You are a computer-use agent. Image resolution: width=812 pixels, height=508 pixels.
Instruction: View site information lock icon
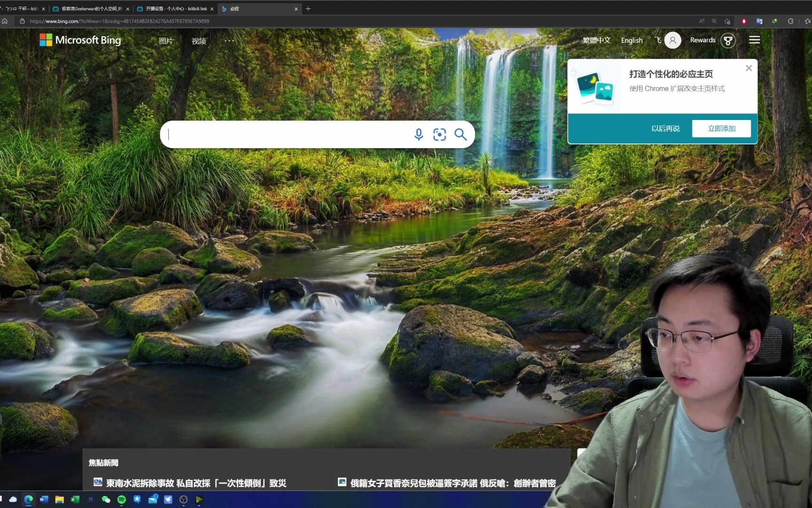[x=22, y=21]
